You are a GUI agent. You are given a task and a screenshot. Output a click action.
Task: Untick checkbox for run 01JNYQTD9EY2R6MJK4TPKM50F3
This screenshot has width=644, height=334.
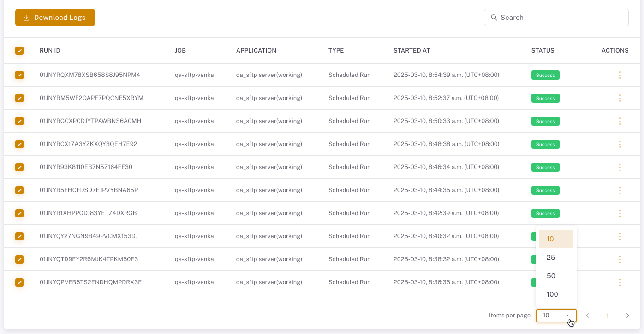[19, 259]
